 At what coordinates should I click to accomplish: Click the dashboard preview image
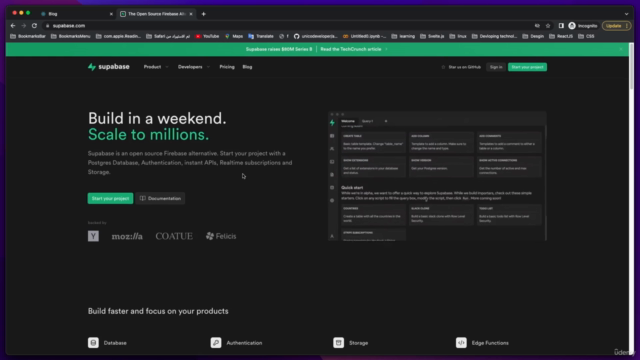[x=437, y=176]
